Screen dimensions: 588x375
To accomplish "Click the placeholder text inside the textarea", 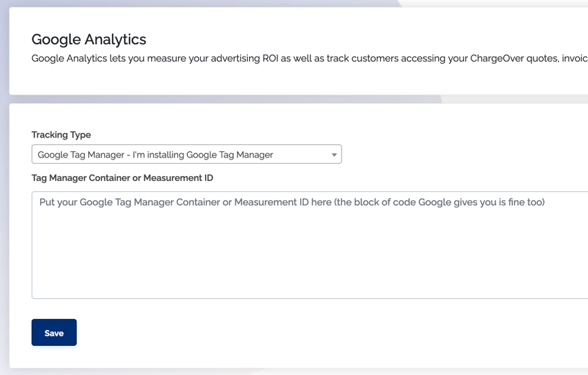I will coord(292,202).
